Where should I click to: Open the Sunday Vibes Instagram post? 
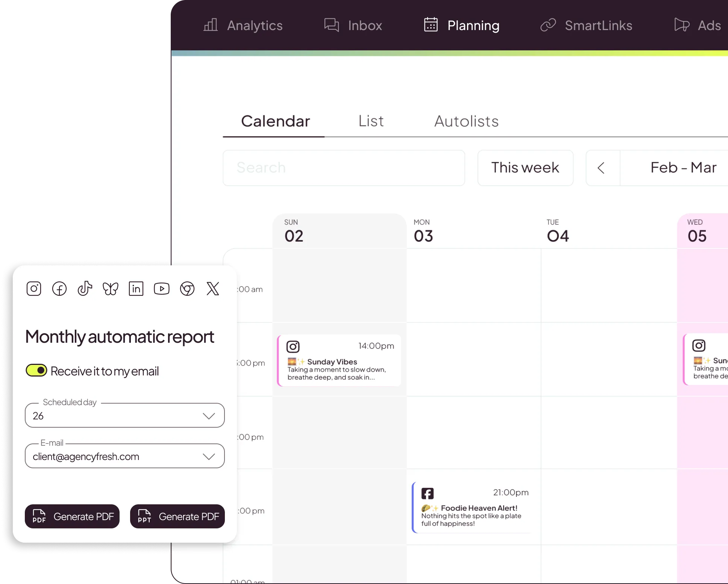point(340,360)
